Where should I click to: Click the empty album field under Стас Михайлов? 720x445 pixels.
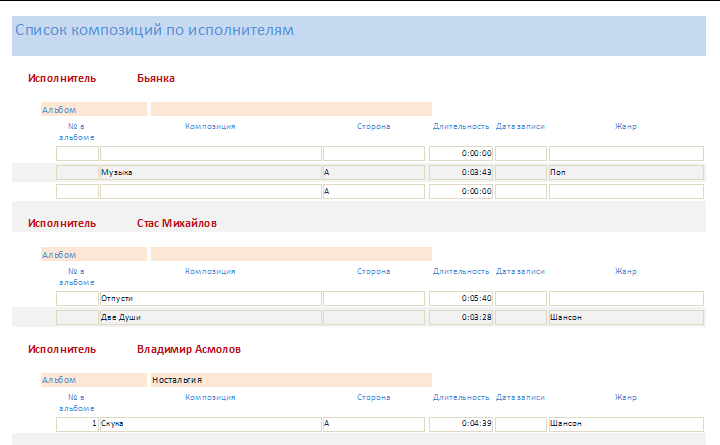coord(291,254)
